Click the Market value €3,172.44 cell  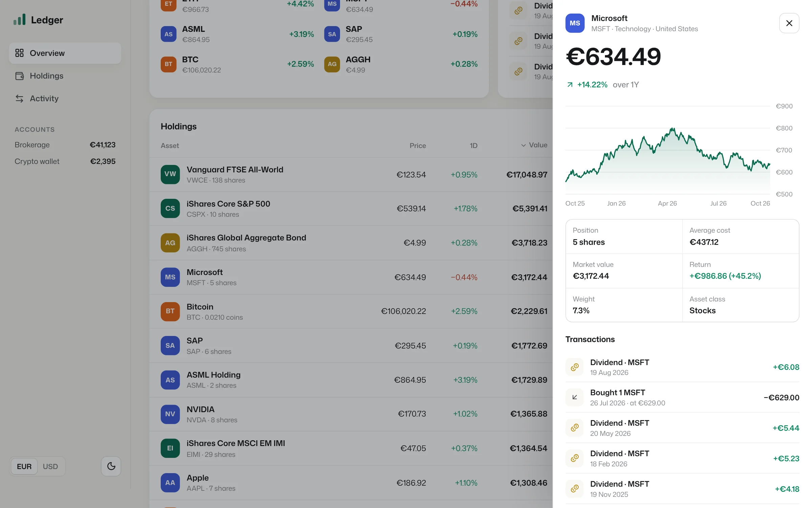coord(624,271)
